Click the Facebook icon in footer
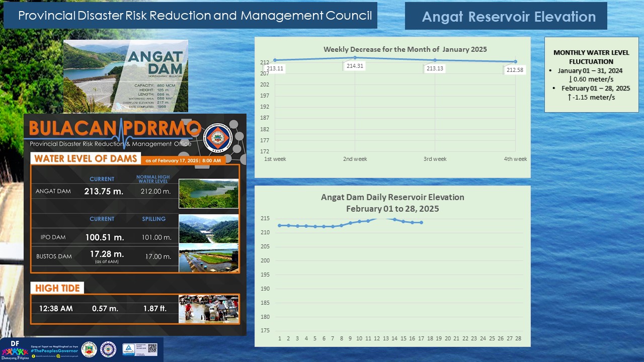This screenshot has width=644, height=362. pyautogui.click(x=33, y=356)
